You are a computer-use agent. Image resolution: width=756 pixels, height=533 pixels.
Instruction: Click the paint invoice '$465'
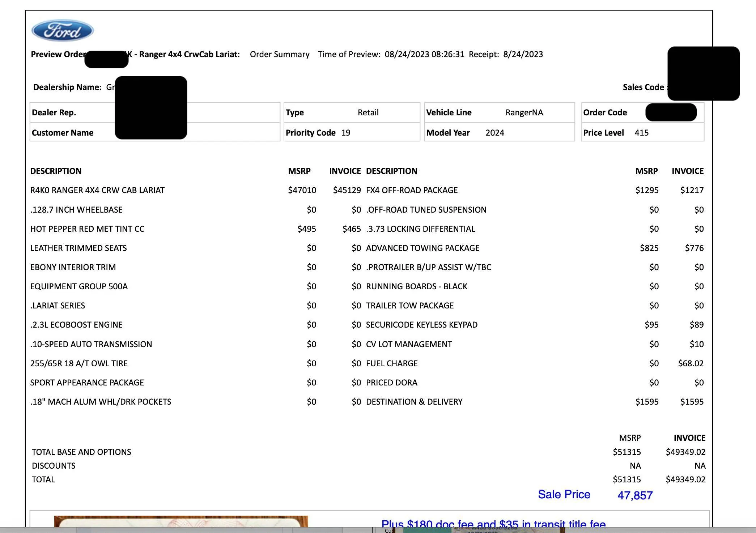tap(352, 229)
